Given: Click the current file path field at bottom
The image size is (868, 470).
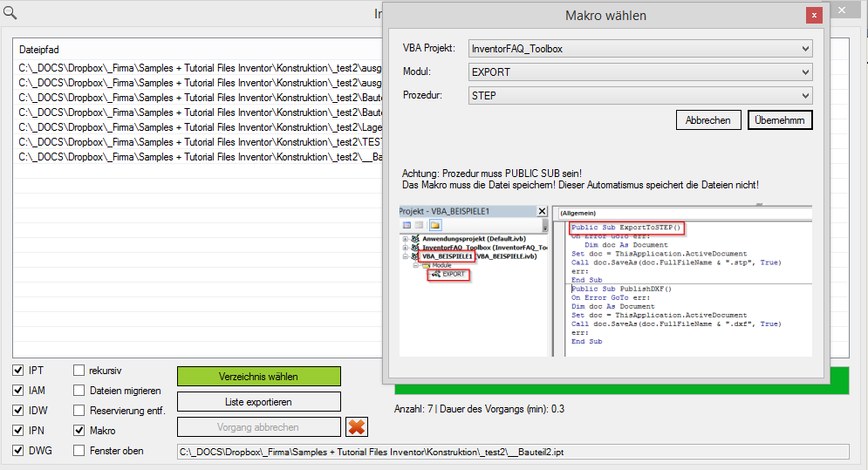Looking at the screenshot, I should (513, 452).
